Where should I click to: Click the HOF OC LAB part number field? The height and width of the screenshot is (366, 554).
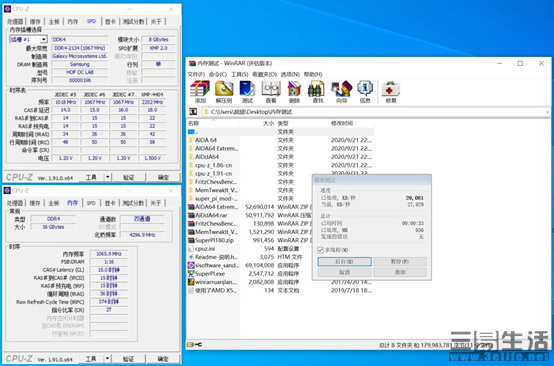[80, 72]
